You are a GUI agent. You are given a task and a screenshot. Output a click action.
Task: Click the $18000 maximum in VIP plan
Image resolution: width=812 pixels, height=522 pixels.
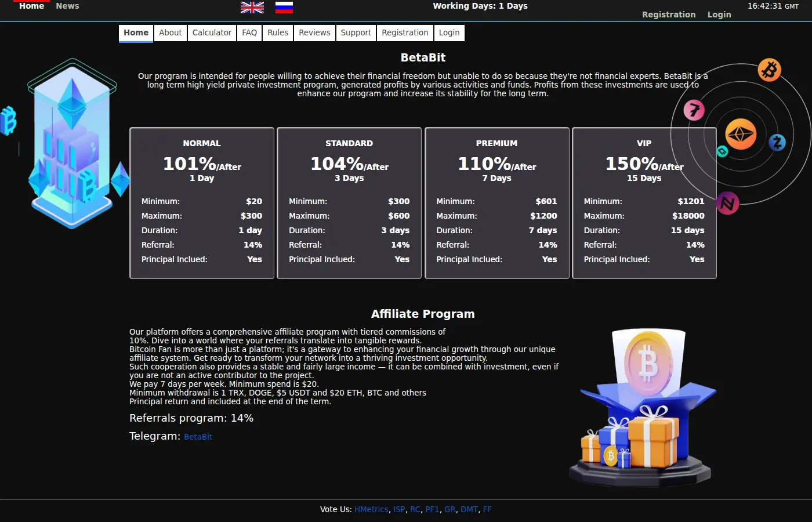point(688,216)
